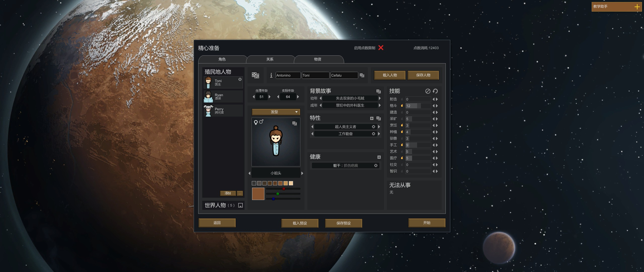Viewport: 644px width, 272px height.
Task: Select colonist Perry 拷问官 in the list
Action: point(223,111)
